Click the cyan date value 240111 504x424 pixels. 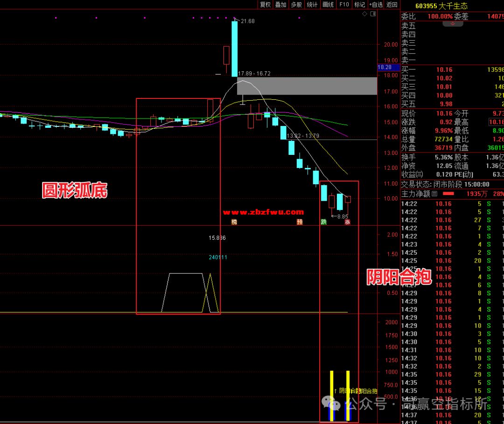click(x=218, y=257)
